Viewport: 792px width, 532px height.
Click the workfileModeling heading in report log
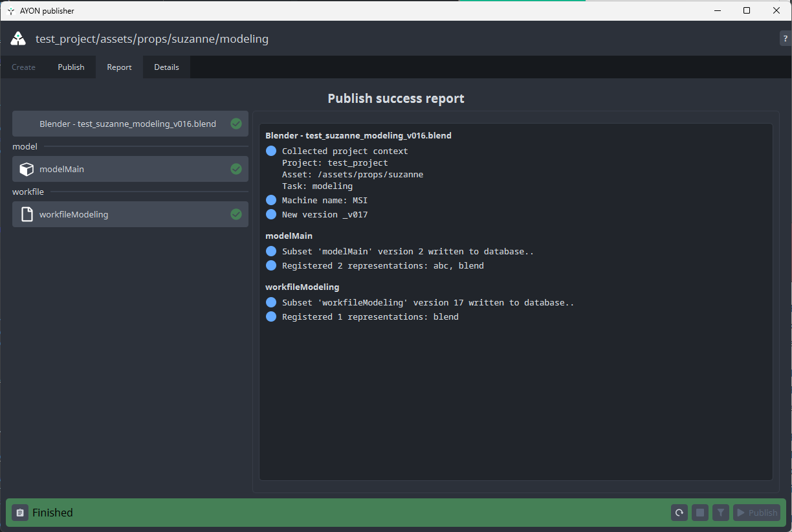click(x=302, y=287)
